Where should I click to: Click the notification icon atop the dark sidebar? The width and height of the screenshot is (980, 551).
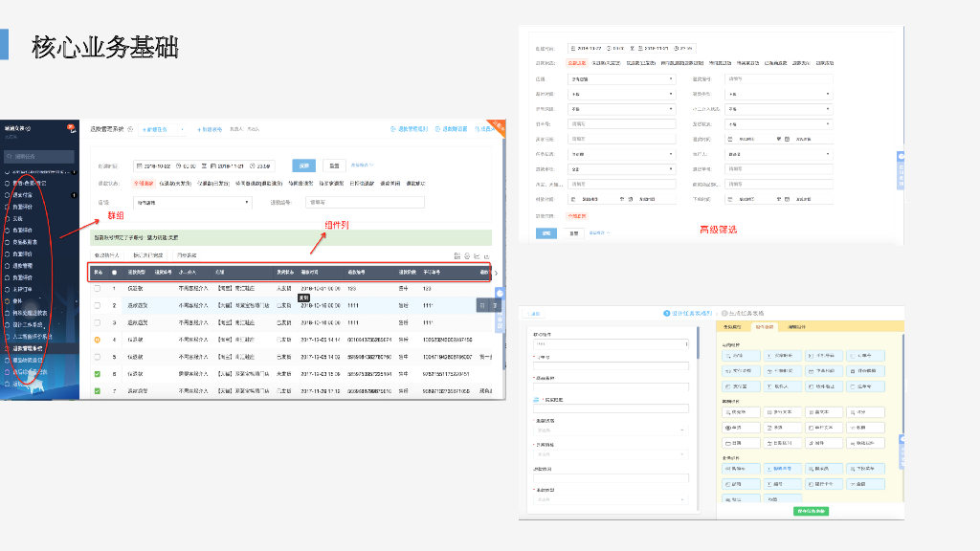(71, 126)
